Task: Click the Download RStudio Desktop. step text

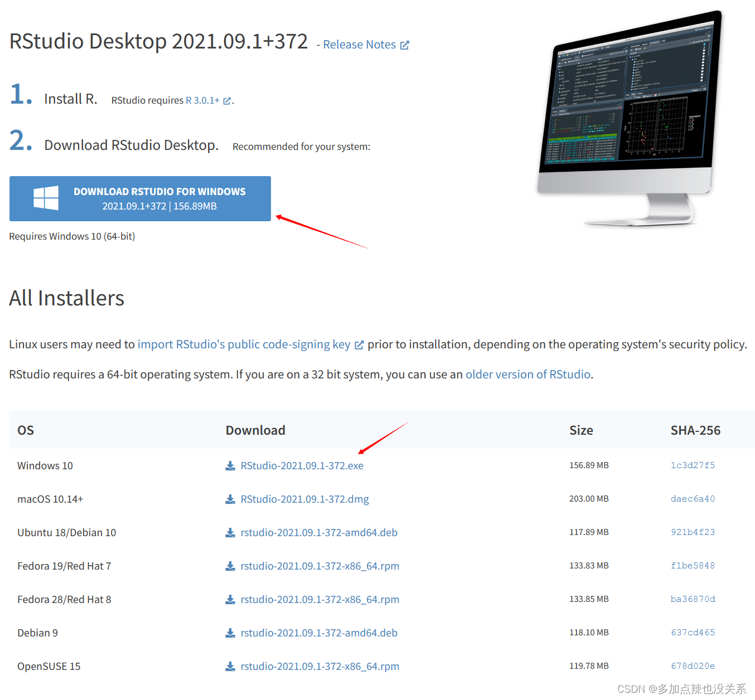Action: pos(131,145)
